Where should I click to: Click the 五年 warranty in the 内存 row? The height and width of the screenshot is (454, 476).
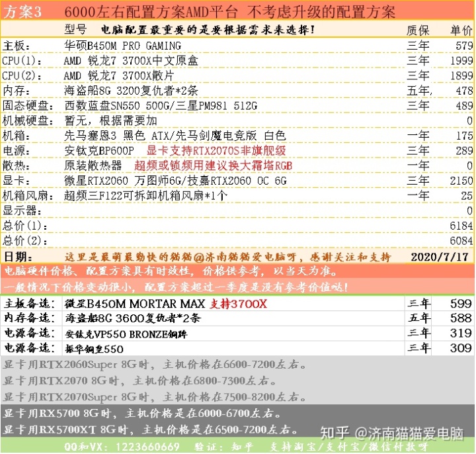(x=418, y=91)
